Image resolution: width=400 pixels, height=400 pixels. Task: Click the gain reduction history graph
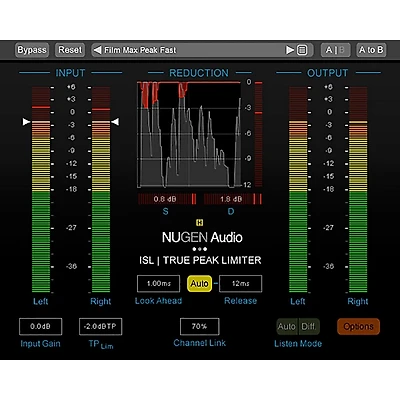point(189,134)
